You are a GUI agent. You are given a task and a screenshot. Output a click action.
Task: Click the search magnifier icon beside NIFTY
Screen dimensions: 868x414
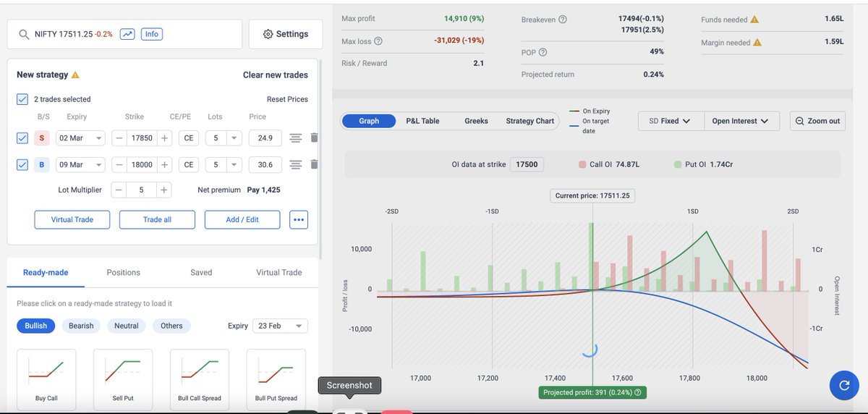click(x=25, y=34)
